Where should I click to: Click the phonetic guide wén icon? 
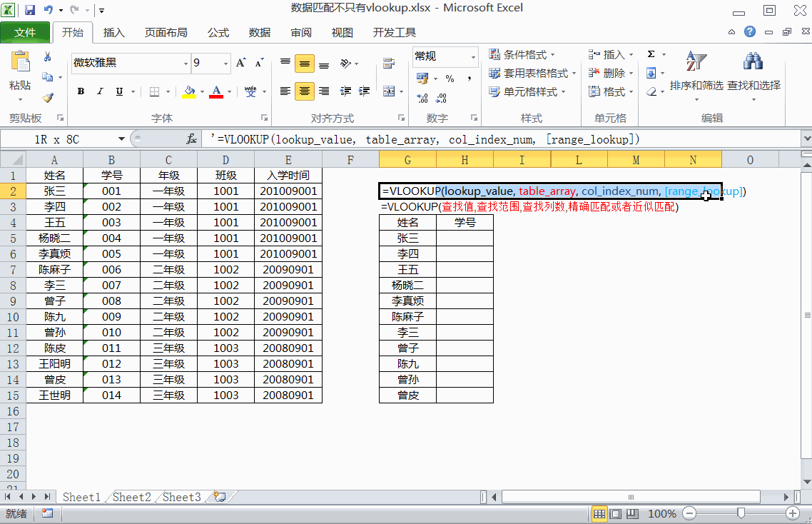[250, 92]
